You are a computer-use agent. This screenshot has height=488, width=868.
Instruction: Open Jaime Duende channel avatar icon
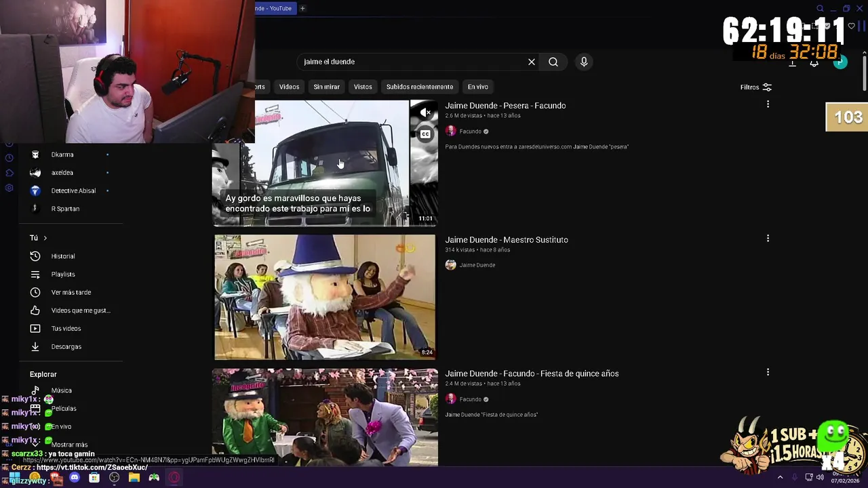point(450,265)
